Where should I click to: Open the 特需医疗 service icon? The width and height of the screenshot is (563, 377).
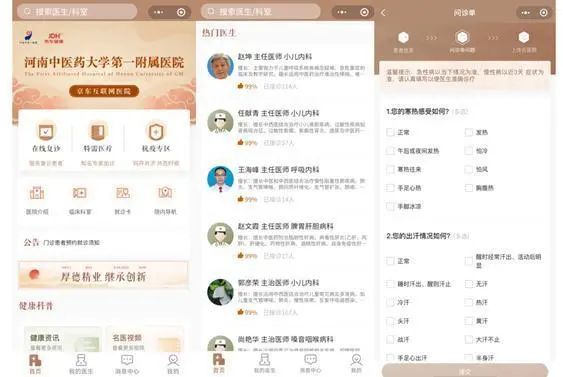[98, 132]
